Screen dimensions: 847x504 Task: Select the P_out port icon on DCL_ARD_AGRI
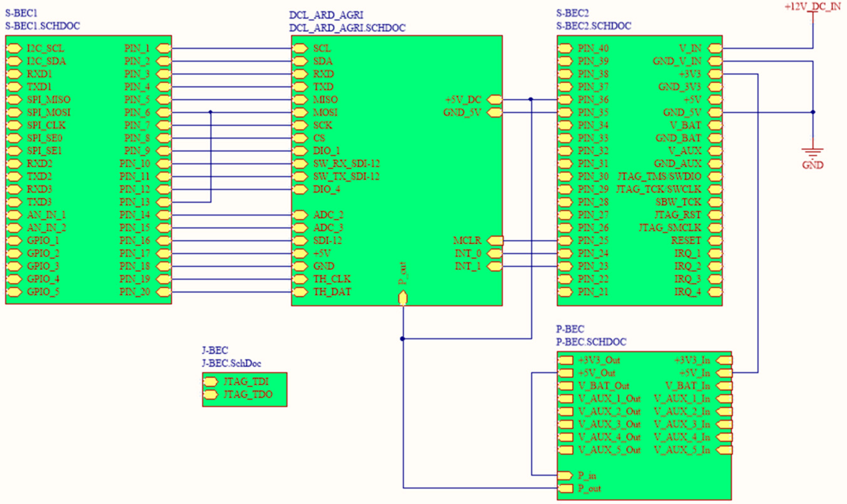click(403, 297)
